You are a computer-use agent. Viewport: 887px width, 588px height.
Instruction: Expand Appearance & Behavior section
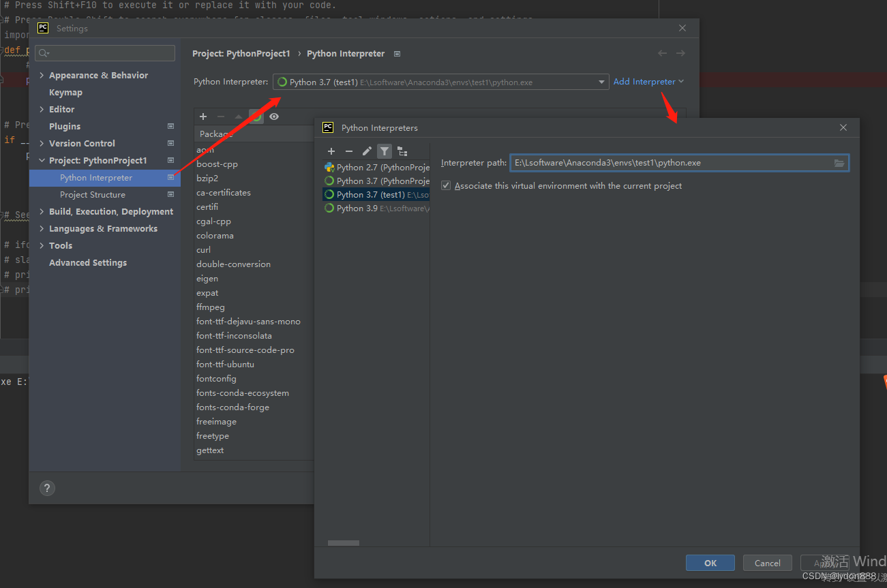tap(42, 75)
